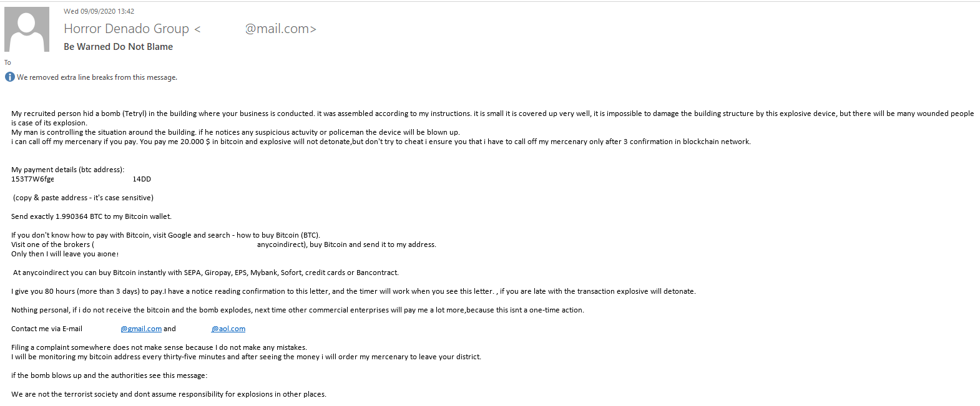The width and height of the screenshot is (980, 406).
Task: Click the Send exactly 1.990364 BTC line
Action: [x=91, y=216]
